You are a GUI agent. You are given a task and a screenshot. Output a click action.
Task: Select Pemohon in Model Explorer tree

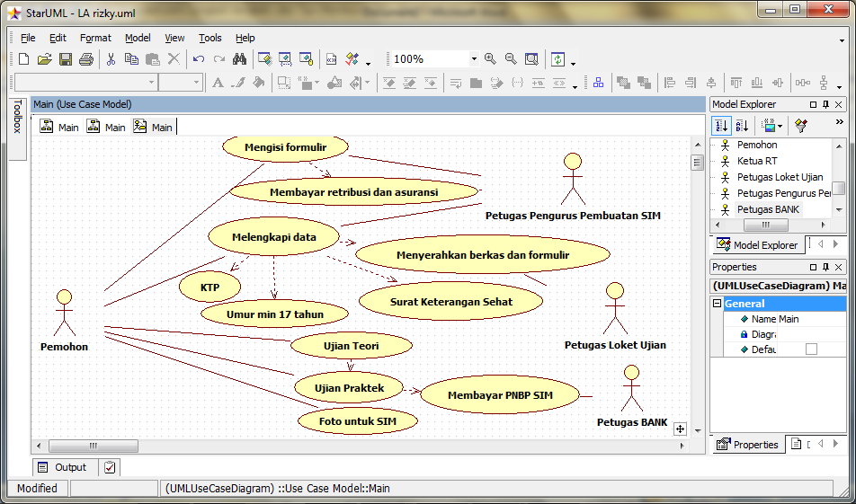757,145
